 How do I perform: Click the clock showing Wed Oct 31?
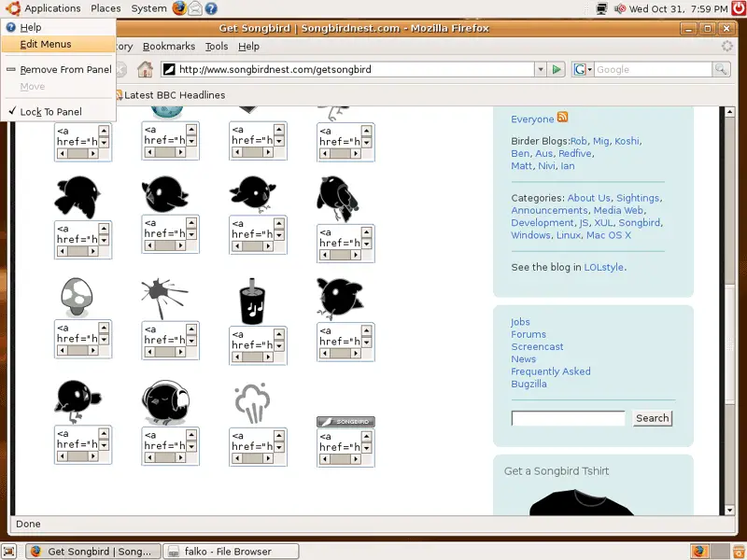[679, 8]
